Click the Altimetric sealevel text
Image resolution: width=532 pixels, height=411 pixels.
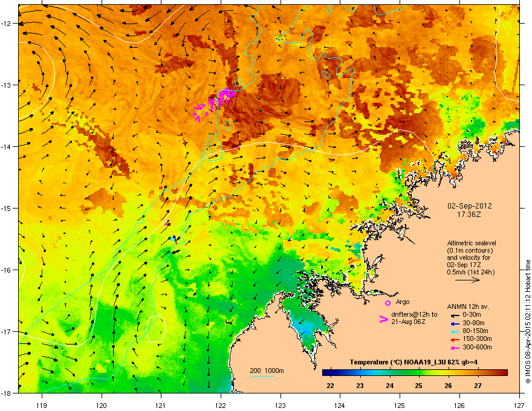click(x=472, y=243)
